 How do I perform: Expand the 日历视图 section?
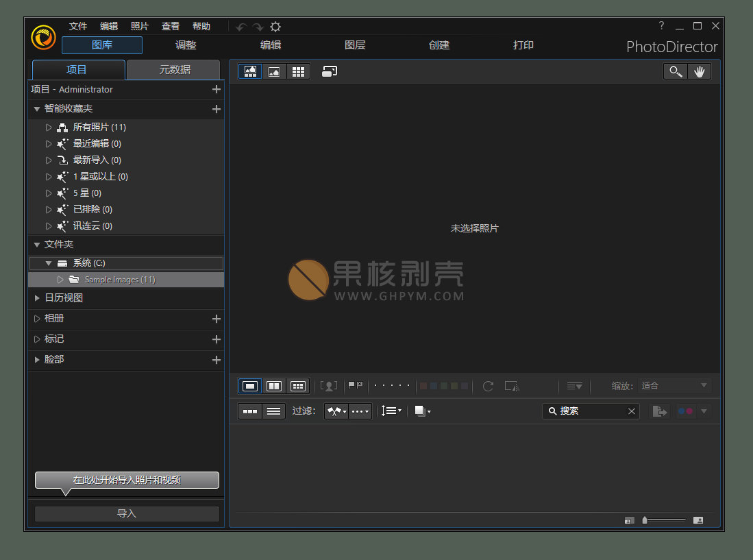click(x=37, y=298)
